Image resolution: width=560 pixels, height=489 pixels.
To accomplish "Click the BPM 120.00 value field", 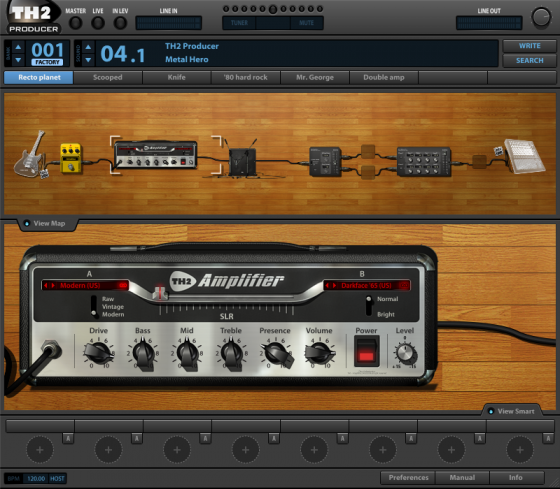I will 36,479.
